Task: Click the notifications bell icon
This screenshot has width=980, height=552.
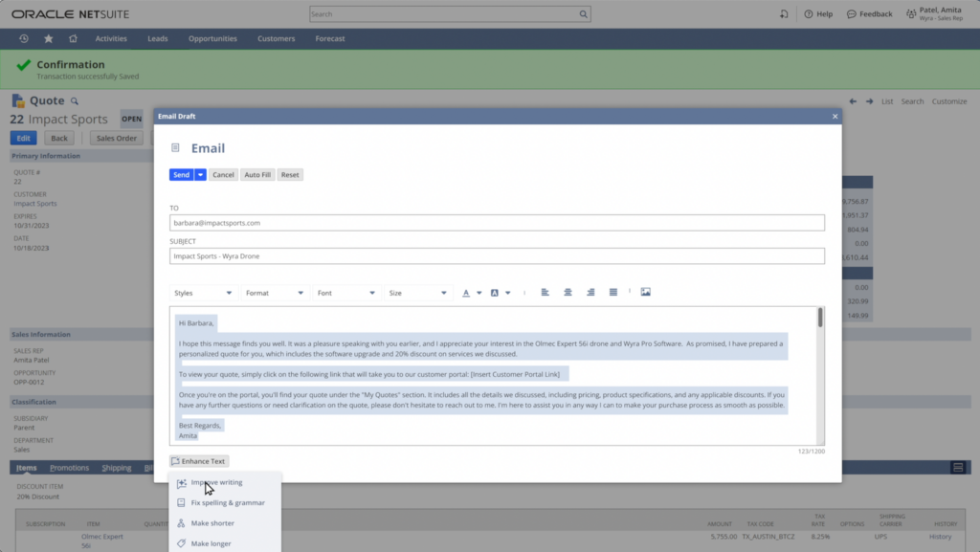Action: click(784, 13)
